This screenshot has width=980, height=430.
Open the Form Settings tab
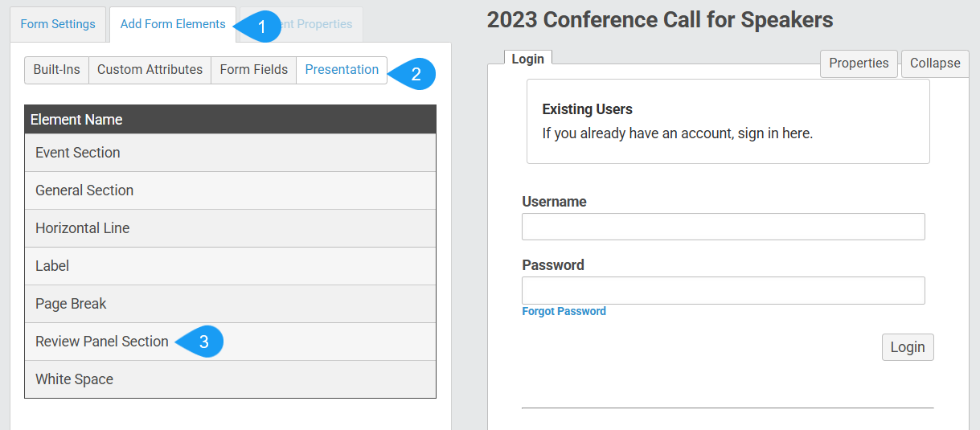pyautogui.click(x=58, y=24)
